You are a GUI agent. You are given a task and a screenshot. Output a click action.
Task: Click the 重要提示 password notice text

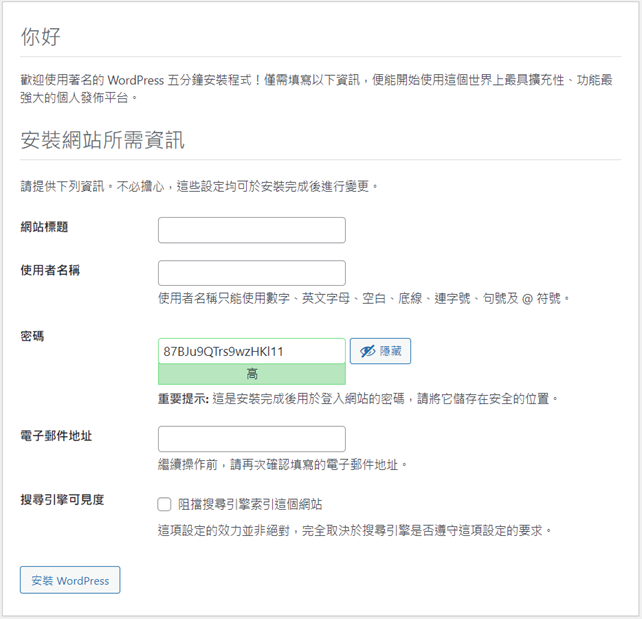click(358, 398)
